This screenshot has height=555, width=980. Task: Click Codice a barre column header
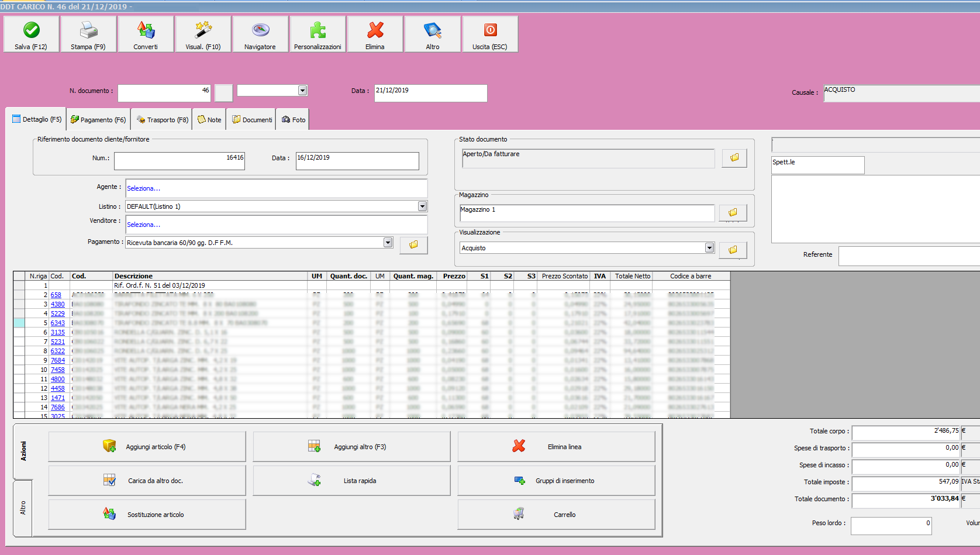point(691,276)
